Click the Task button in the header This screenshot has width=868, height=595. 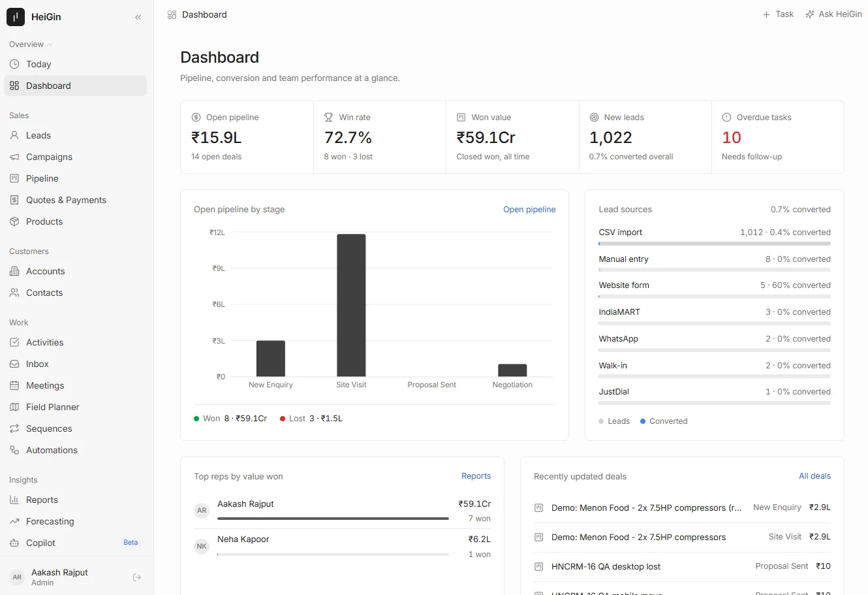click(x=778, y=14)
